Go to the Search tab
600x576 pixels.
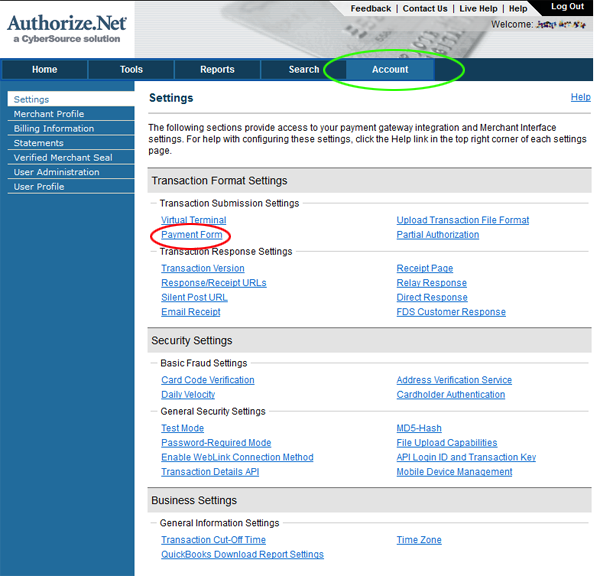304,70
